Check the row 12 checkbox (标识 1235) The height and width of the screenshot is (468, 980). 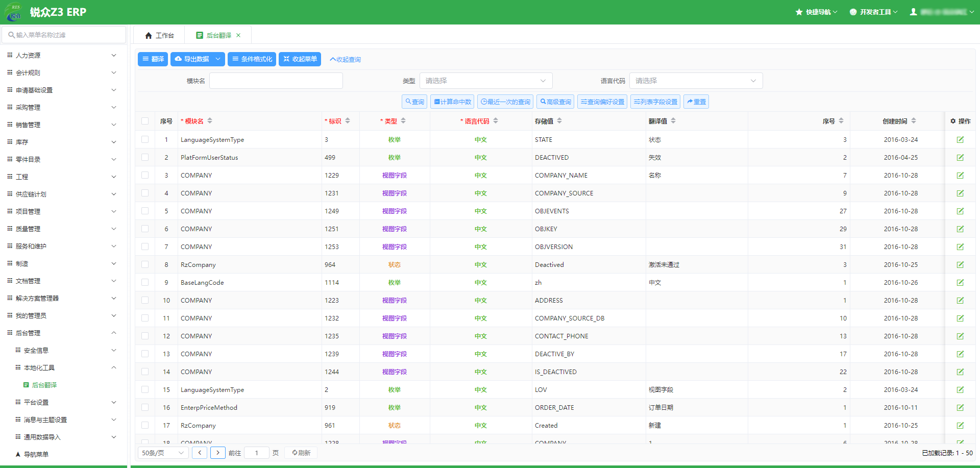click(145, 336)
